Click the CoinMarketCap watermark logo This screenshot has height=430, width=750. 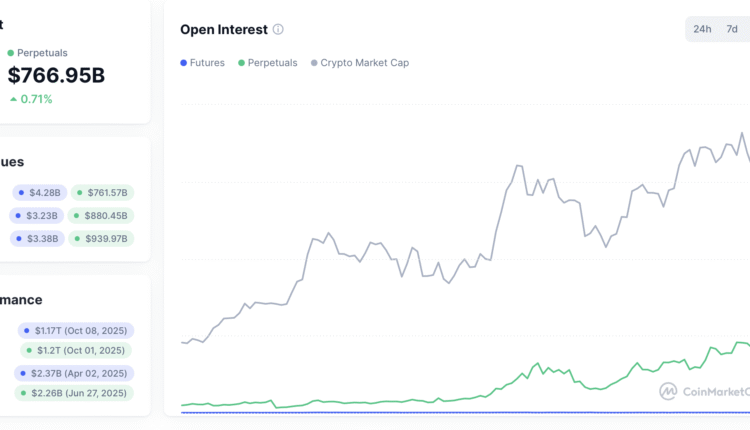[x=668, y=391]
